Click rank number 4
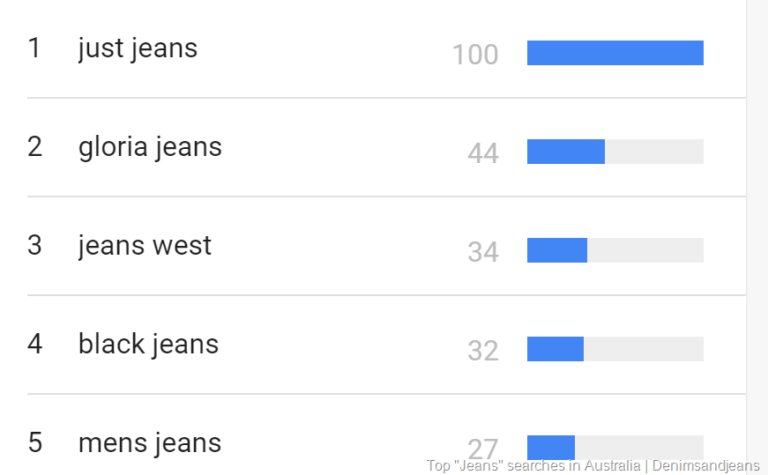 coord(35,344)
